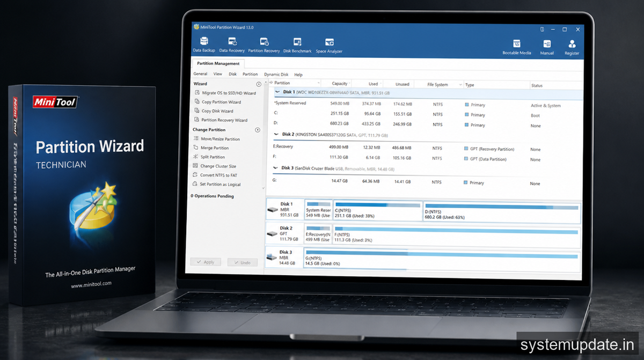Open the View menu
The image size is (644, 360).
pyautogui.click(x=217, y=74)
